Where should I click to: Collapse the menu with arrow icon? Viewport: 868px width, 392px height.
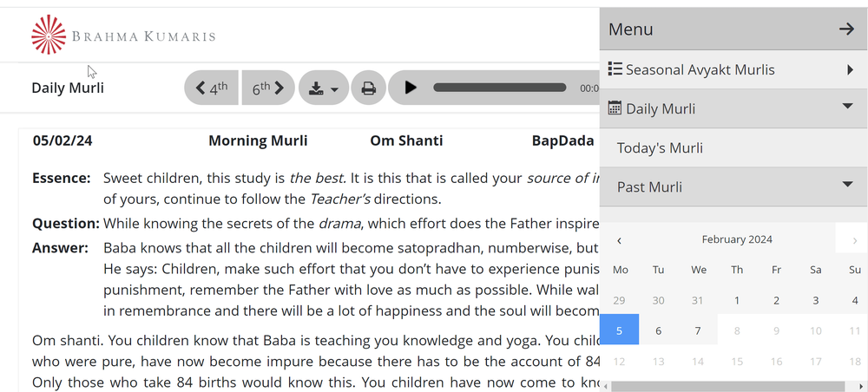click(846, 29)
